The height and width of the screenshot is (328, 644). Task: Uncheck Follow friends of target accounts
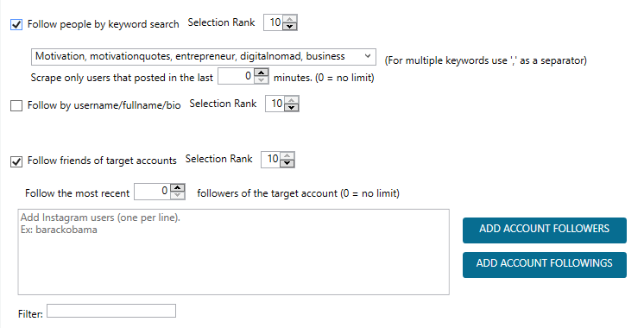pos(16,161)
